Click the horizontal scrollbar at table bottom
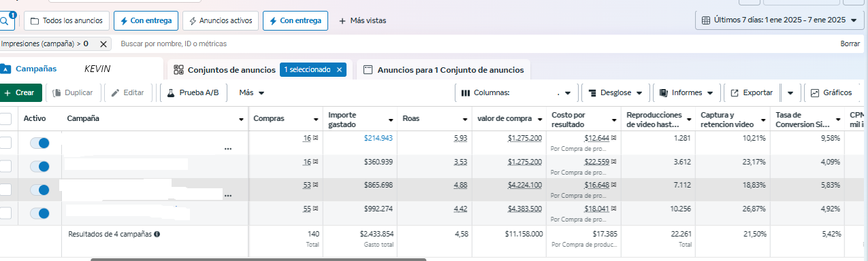 [x=259, y=259]
